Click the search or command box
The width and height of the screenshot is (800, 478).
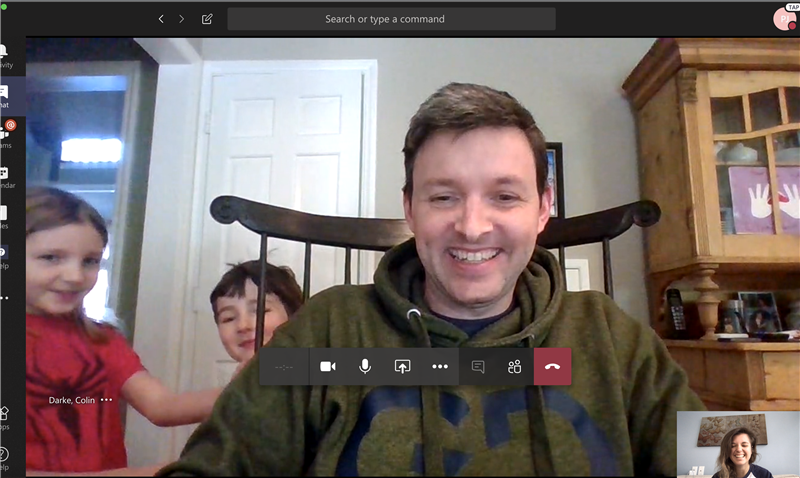(391, 19)
